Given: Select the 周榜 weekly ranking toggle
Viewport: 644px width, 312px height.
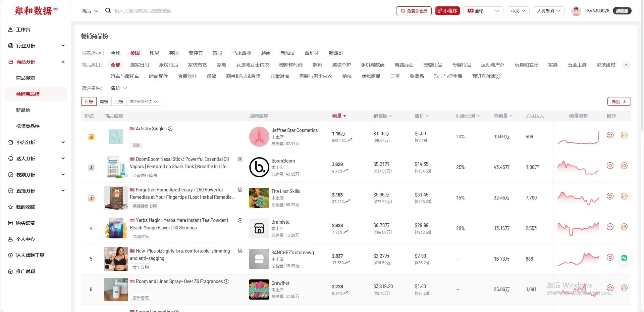Looking at the screenshot, I should 104,101.
